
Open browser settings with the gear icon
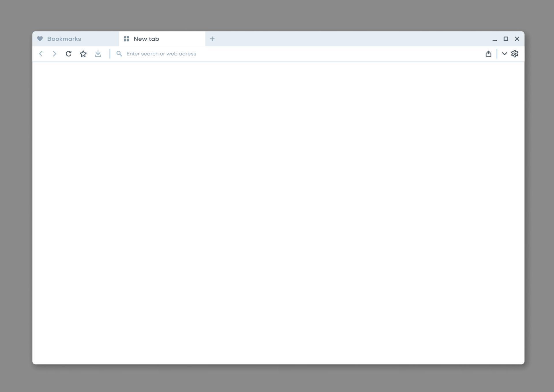515,54
